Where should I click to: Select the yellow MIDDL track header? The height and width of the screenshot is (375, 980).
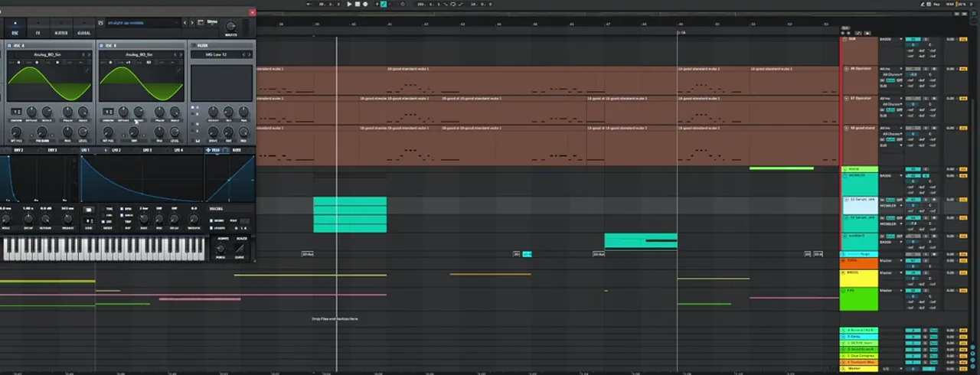(859, 277)
